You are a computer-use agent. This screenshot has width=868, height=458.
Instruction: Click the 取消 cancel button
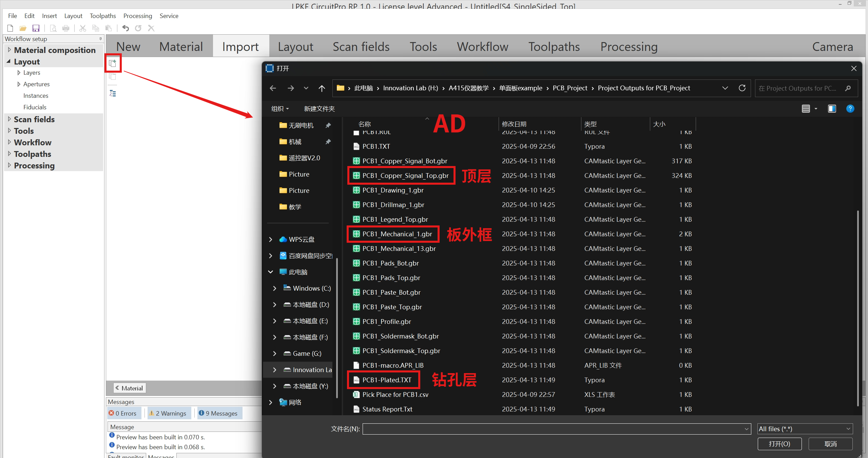pyautogui.click(x=830, y=444)
